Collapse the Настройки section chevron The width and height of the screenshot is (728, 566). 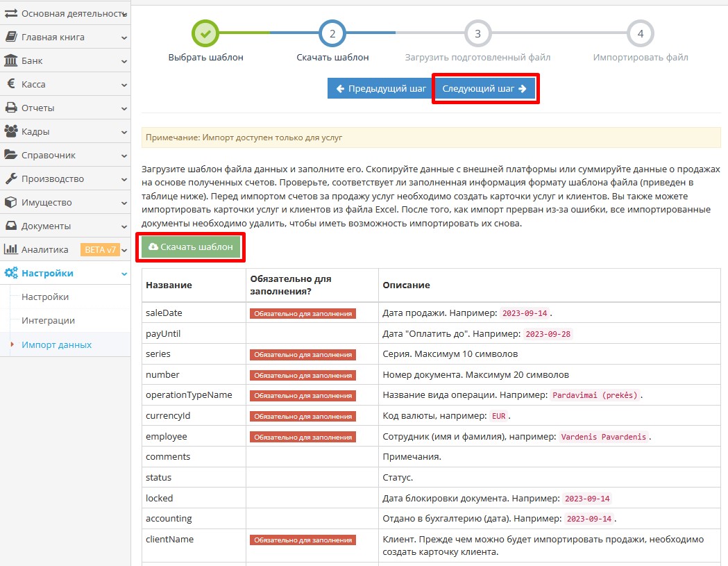(x=124, y=274)
